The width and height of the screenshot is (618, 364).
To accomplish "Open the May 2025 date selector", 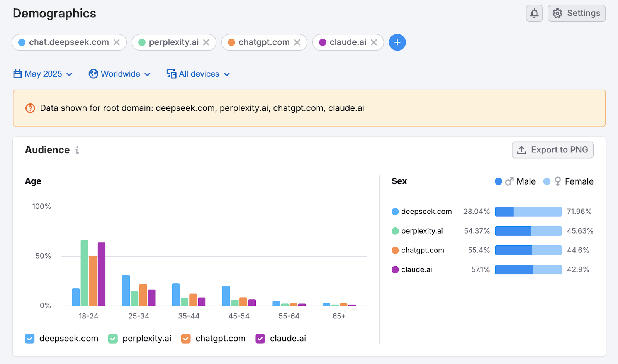I will click(42, 74).
